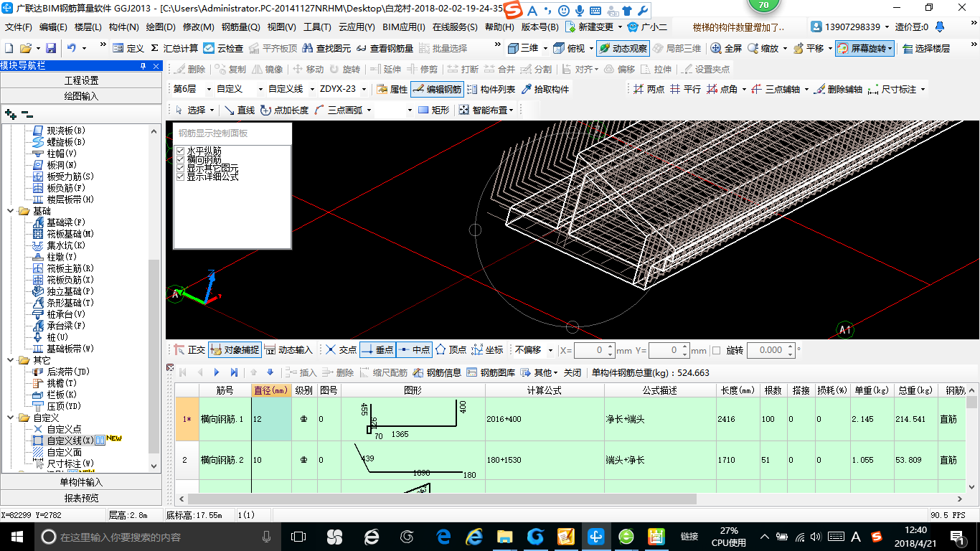Click 全屏 full screen tool
Viewport: 980px width, 551px height.
tap(726, 48)
